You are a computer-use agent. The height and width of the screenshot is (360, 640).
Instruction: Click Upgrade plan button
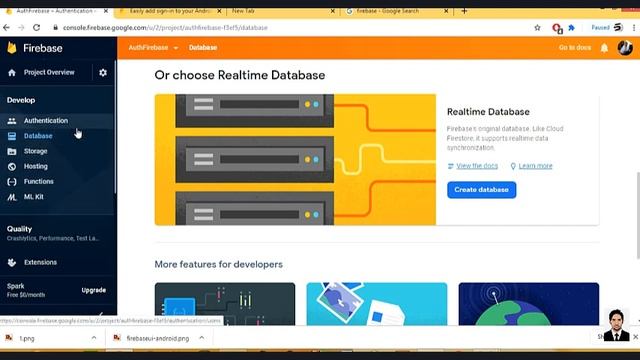coord(93,290)
